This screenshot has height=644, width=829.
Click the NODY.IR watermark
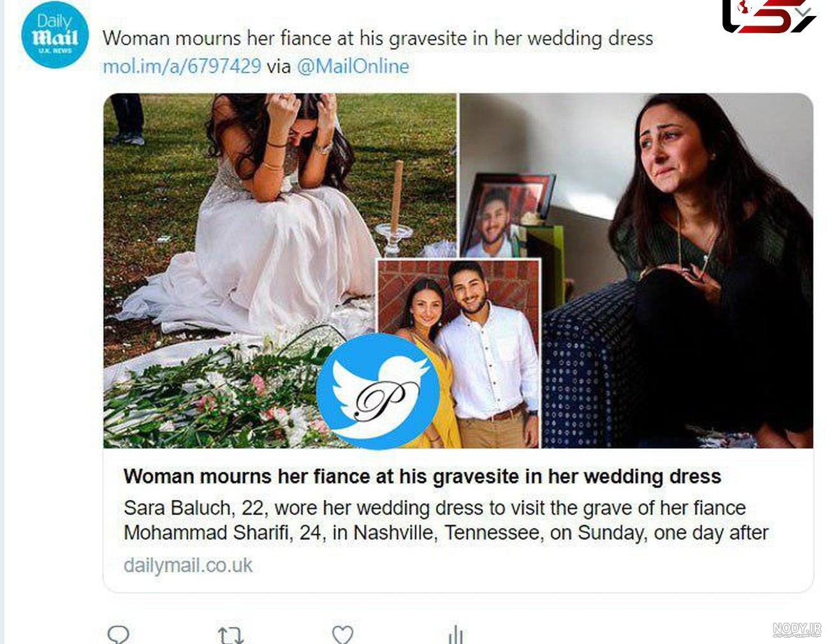pyautogui.click(x=796, y=629)
